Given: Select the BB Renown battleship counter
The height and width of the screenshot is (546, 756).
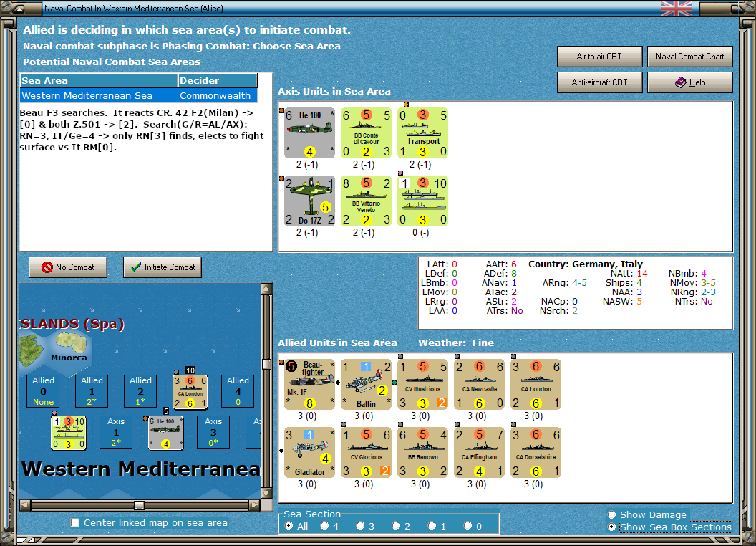Looking at the screenshot, I should pos(423,452).
